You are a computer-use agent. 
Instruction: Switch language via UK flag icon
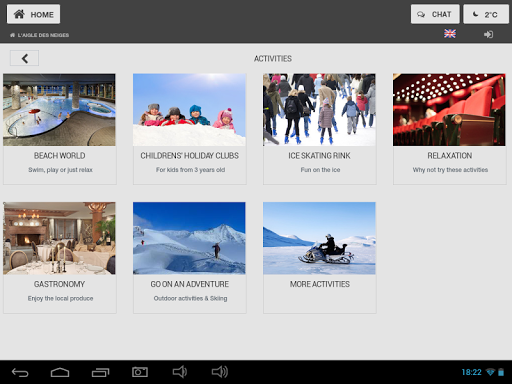point(450,34)
